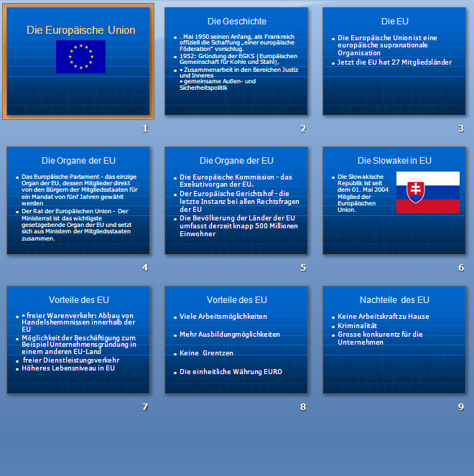This screenshot has width=474, height=476.
Task: Click slide number 6 below the Slowakei slide
Action: coord(461,268)
